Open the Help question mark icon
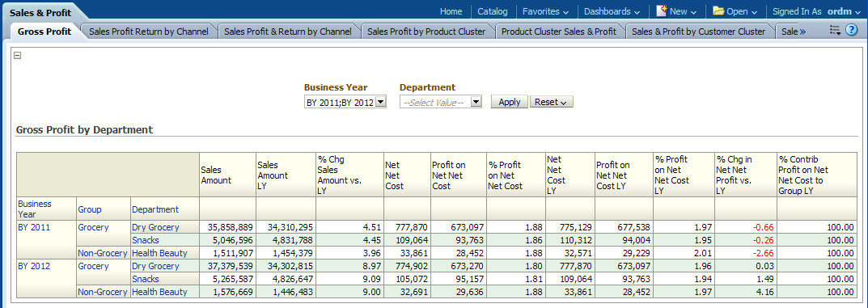The height and width of the screenshot is (308, 868). coord(851,31)
